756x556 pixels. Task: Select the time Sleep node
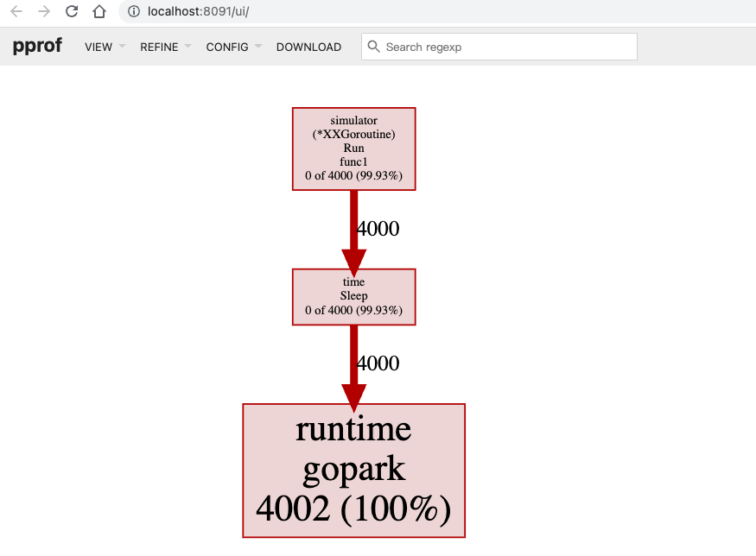click(x=353, y=297)
